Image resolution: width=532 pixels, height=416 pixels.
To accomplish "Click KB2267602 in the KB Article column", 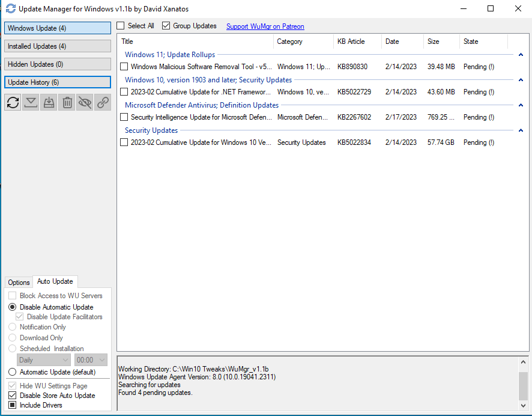I will [354, 117].
